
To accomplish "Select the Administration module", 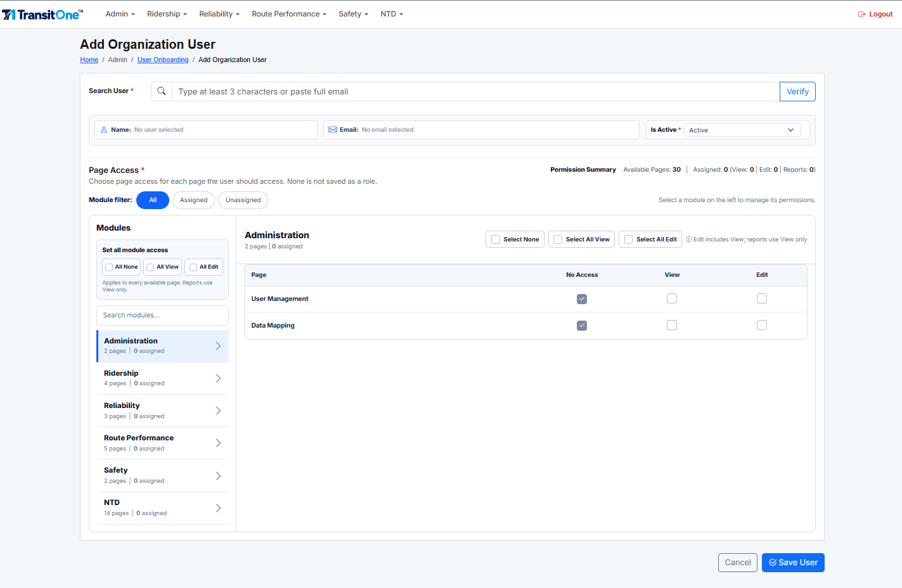I will point(163,346).
